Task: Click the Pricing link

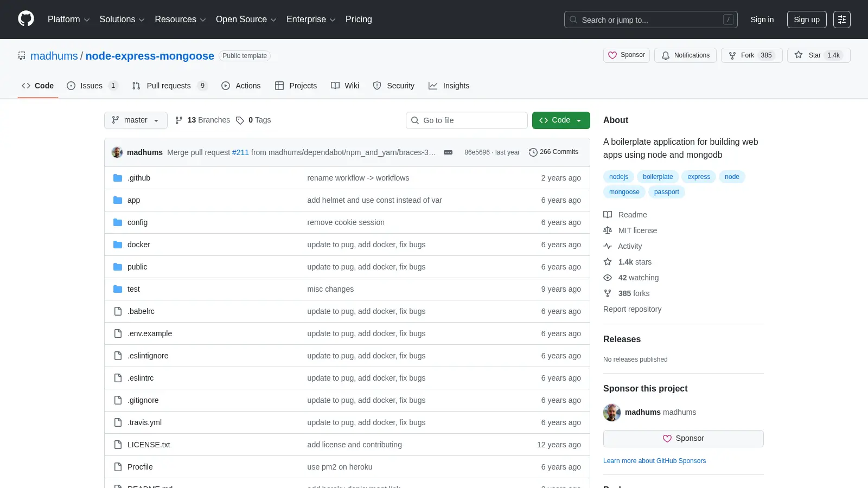Action: [359, 20]
